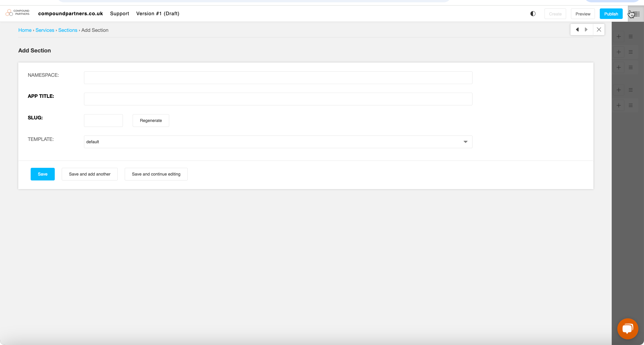Click the Save button
The width and height of the screenshot is (644, 345).
pyautogui.click(x=43, y=174)
